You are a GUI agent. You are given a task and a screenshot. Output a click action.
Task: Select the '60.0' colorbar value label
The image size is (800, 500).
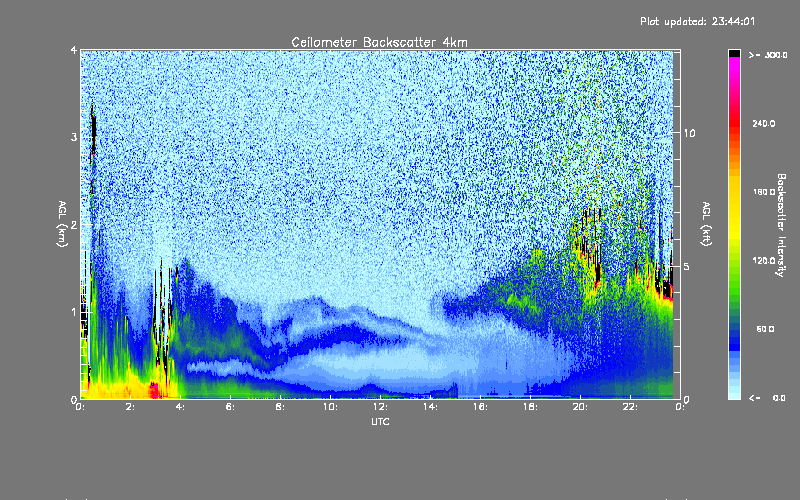point(765,329)
